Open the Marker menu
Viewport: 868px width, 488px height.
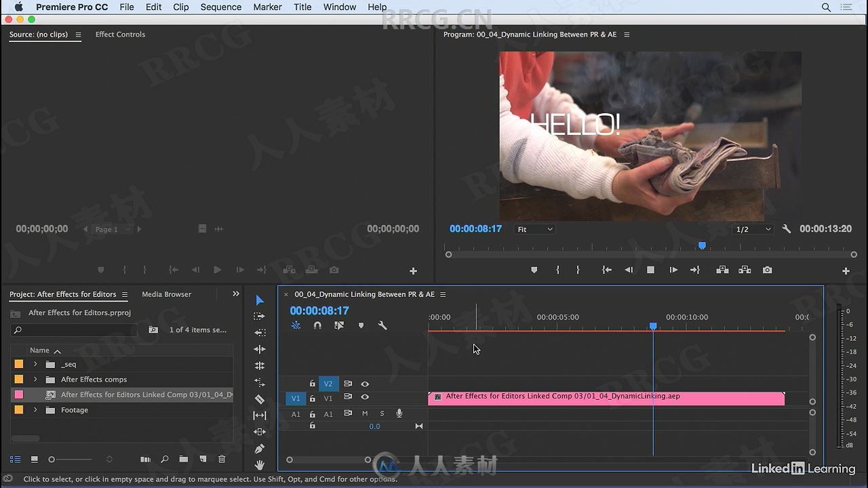(267, 7)
